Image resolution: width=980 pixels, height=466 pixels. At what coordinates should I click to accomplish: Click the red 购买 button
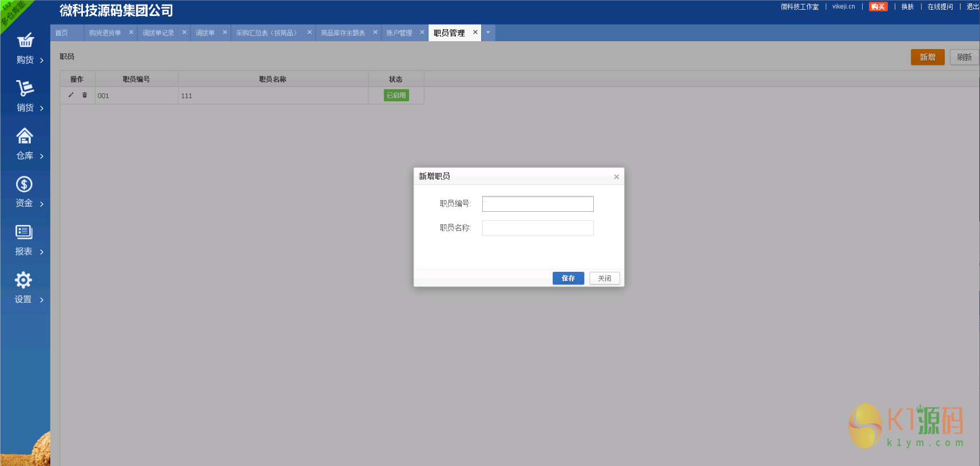point(878,7)
